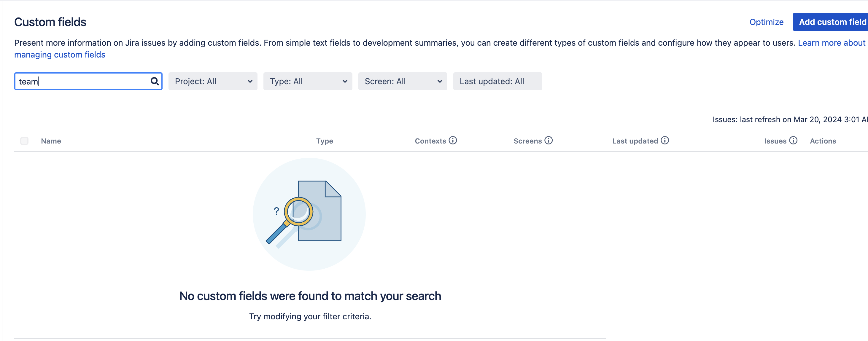
Task: Click Issues column info icon
Action: 793,141
